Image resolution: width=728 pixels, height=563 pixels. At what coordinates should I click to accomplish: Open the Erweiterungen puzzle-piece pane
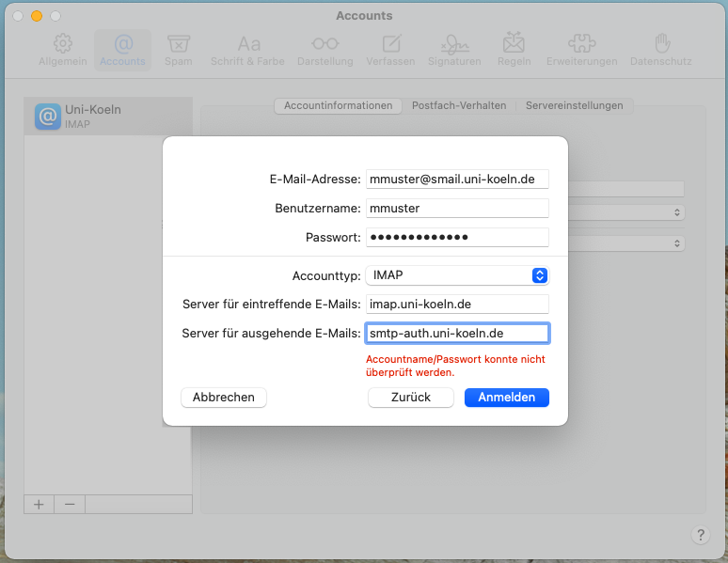[582, 50]
